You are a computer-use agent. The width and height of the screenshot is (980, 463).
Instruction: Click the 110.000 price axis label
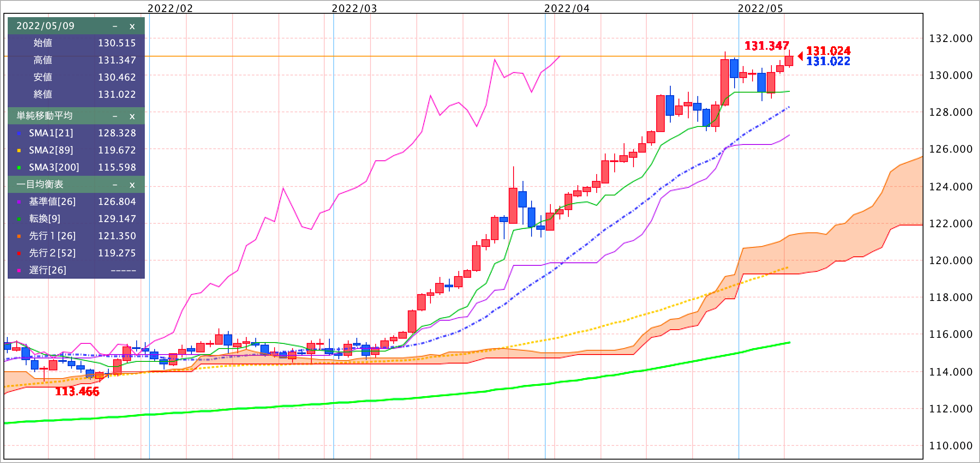pyautogui.click(x=951, y=446)
